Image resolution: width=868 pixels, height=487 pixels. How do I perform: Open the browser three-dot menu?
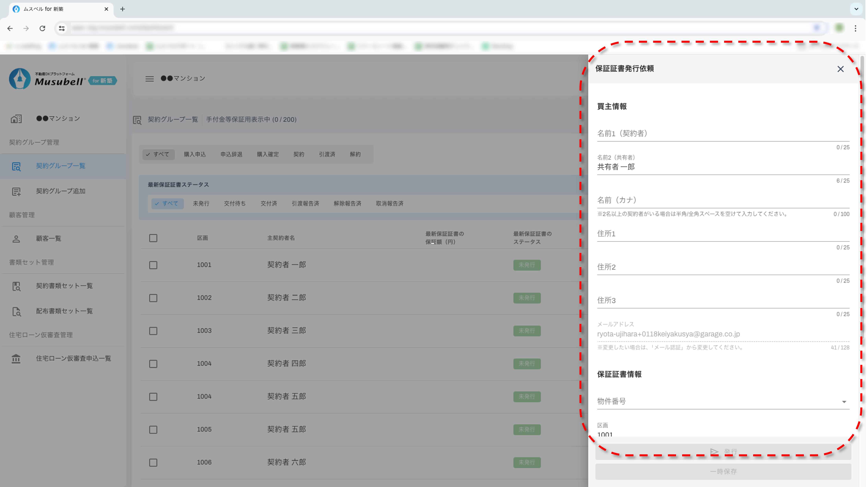[x=855, y=28]
